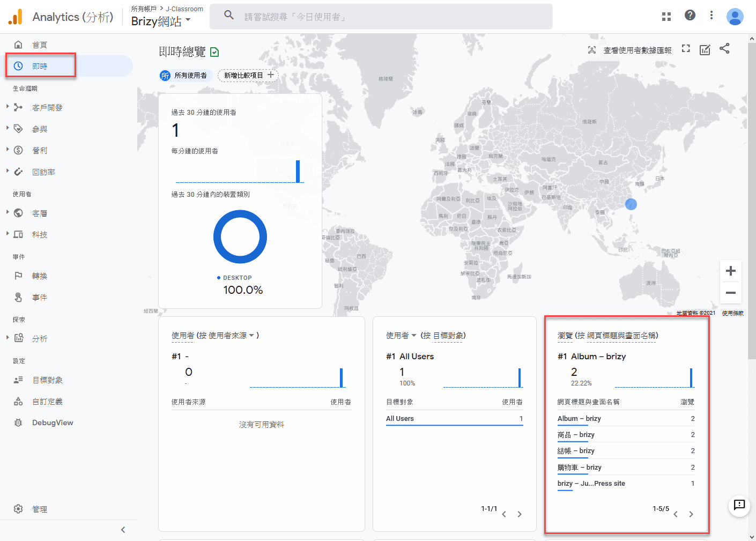The width and height of the screenshot is (756, 541).
Task: Zoom out on the world map
Action: (x=730, y=293)
